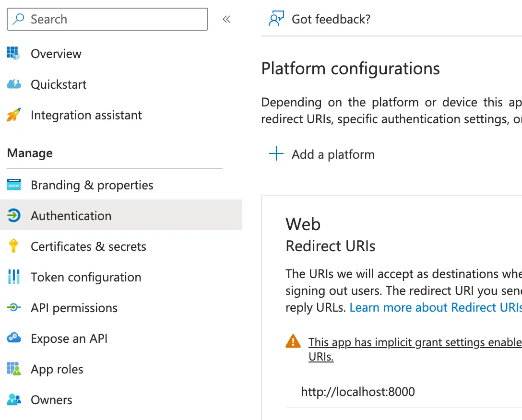Click the magnifier icon in Search box

point(18,19)
